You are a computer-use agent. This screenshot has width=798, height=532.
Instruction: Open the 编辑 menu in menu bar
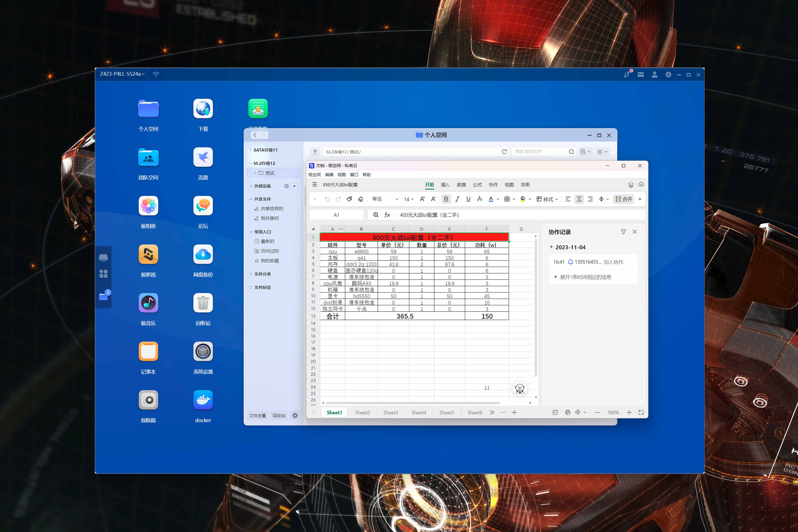pos(329,175)
